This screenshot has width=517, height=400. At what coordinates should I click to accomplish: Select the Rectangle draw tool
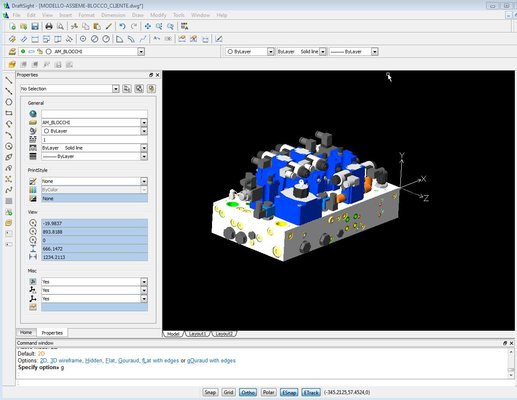coord(9,113)
